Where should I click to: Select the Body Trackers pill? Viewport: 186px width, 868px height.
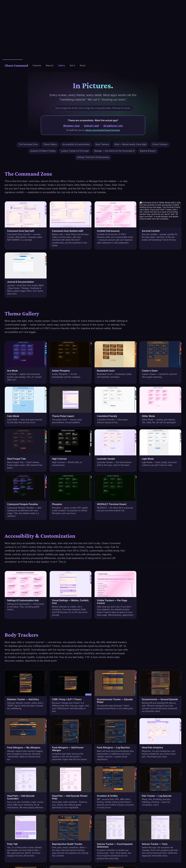(102, 144)
